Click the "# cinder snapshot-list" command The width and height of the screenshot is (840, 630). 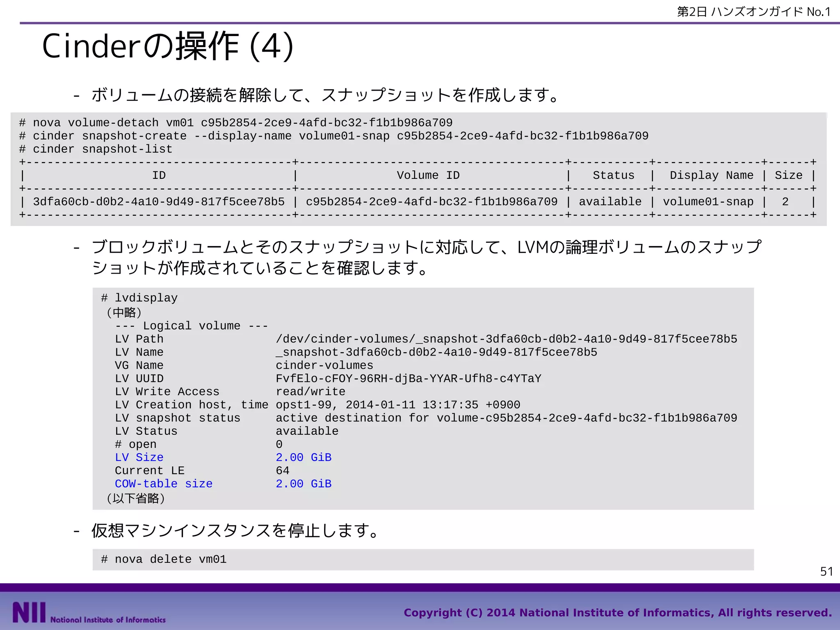pos(96,149)
